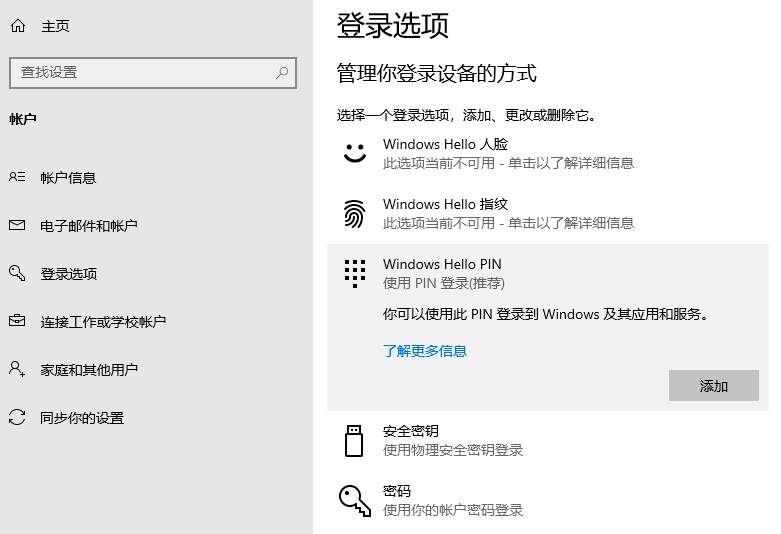Viewport: 781px width, 534px height.
Task: Click the 帐户 sidebar heading
Action: (23, 119)
